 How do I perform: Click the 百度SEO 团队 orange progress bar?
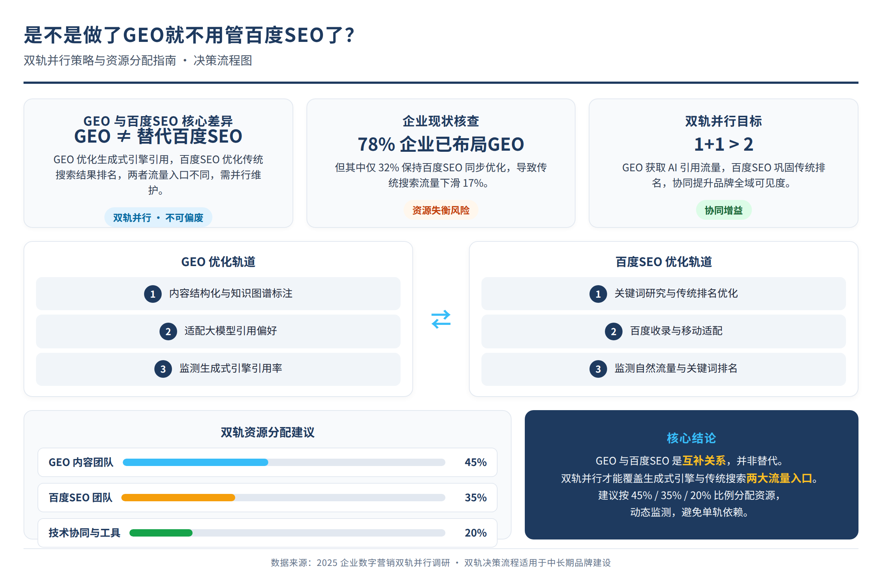[178, 497]
